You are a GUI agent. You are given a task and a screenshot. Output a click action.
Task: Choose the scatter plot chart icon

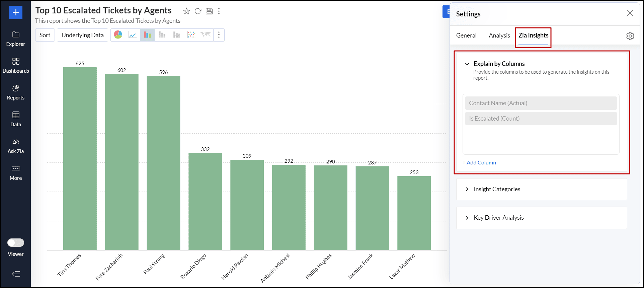click(x=191, y=35)
